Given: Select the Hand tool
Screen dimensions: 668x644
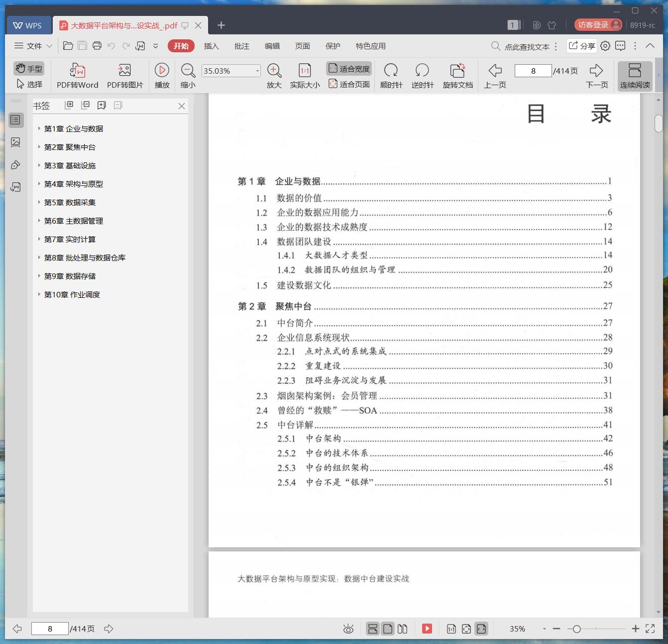Looking at the screenshot, I should [x=28, y=68].
